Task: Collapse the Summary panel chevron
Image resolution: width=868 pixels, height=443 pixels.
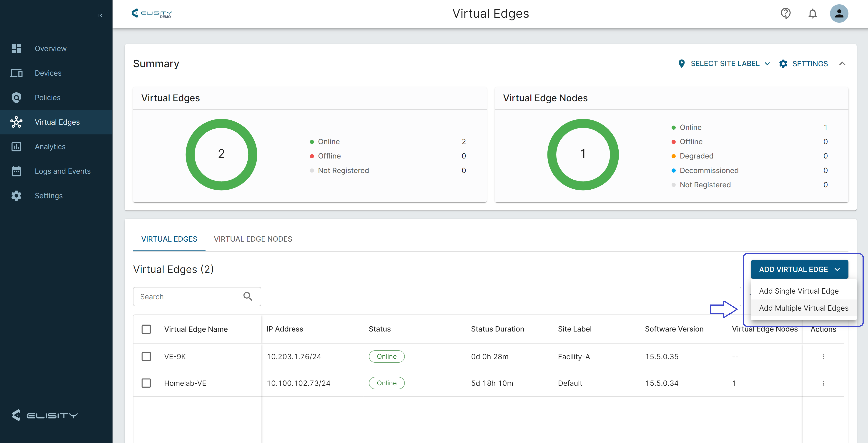Action: point(842,64)
